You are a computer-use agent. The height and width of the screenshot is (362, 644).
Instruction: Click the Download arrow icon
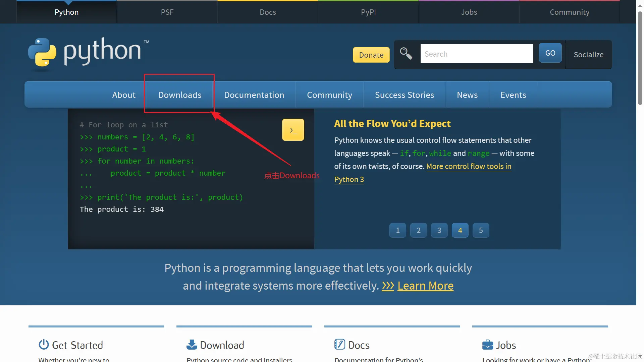[192, 345]
